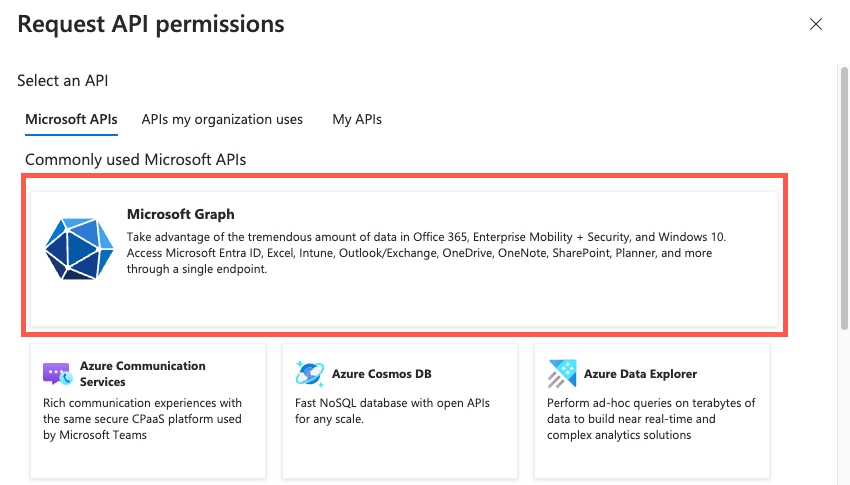Click the Microsoft Graph title text
The width and height of the screenshot is (850, 485).
coord(181,214)
